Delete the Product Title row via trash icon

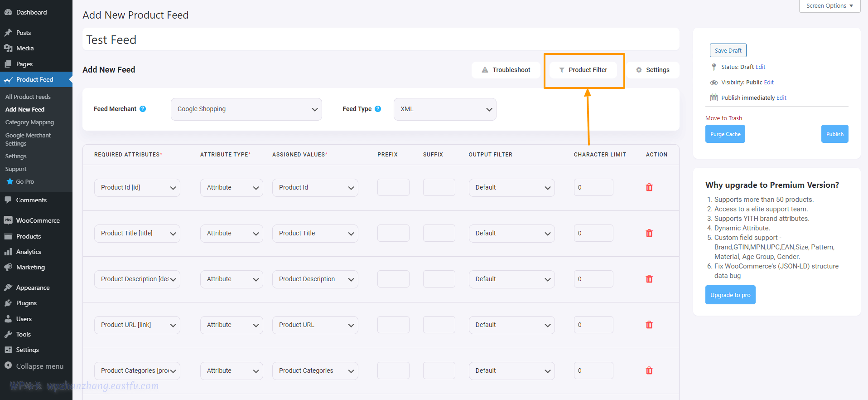coord(649,233)
